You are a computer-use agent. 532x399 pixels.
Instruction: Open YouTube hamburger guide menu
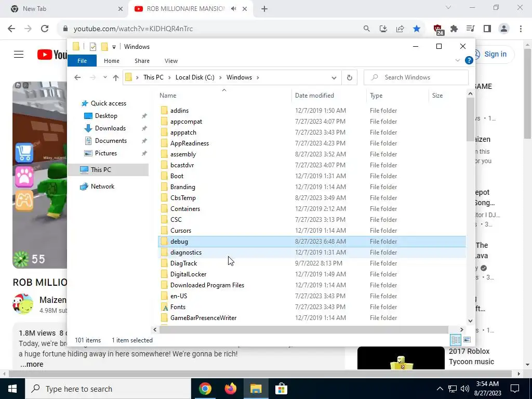19,54
